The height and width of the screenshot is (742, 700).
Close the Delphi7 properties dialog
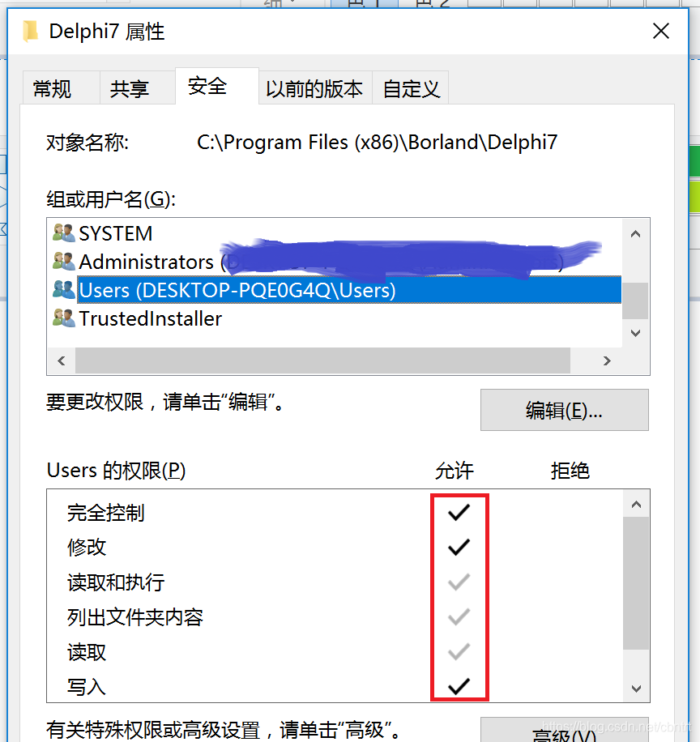tap(661, 32)
